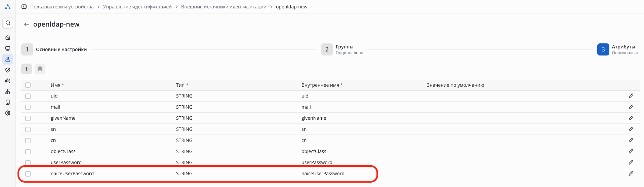Select the mail attribute checkbox
This screenshot has height=187, width=644.
tap(28, 107)
